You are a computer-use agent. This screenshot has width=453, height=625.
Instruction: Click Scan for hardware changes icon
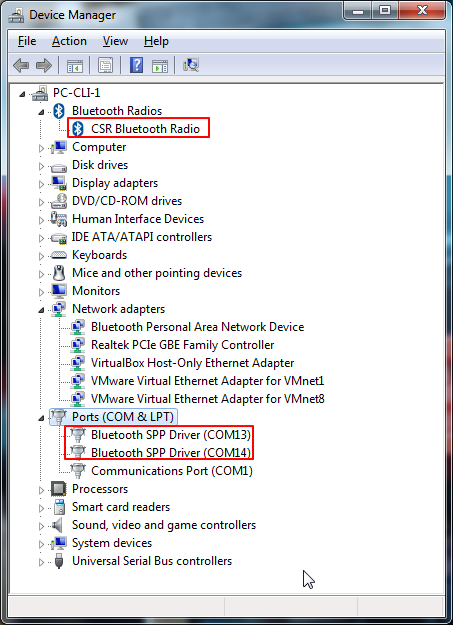[191, 65]
